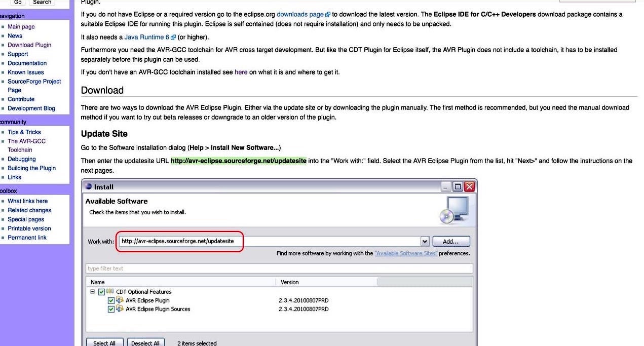This screenshot has width=644, height=346.
Task: Open The AVR-GCC Toolchain link
Action: (26, 145)
